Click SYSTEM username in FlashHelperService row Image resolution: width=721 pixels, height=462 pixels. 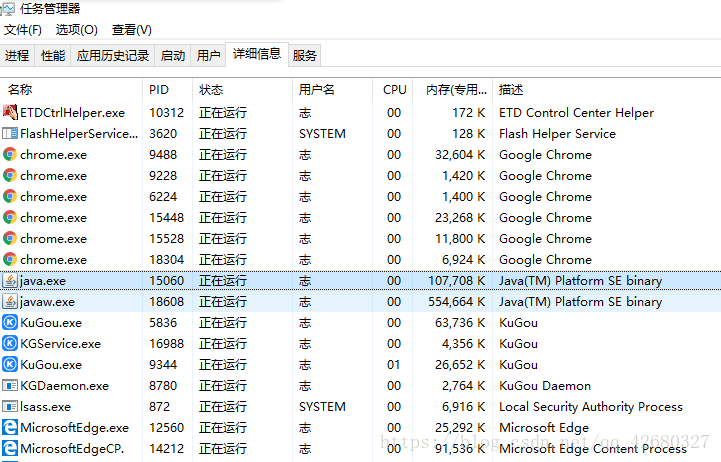pos(322,134)
